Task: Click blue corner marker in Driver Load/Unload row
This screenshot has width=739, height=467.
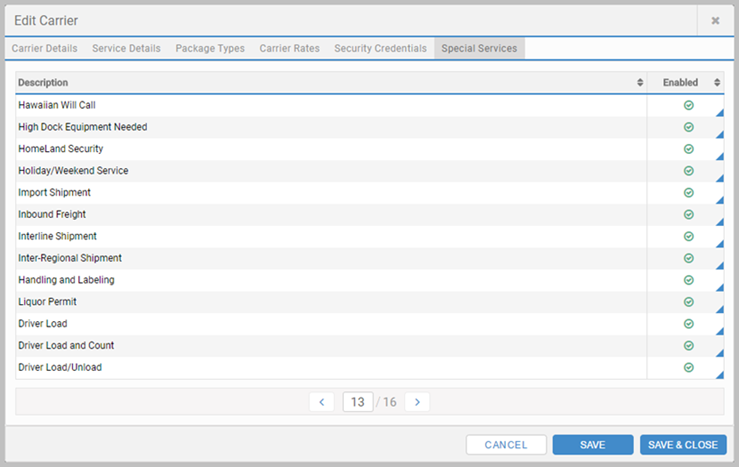Action: tap(720, 375)
